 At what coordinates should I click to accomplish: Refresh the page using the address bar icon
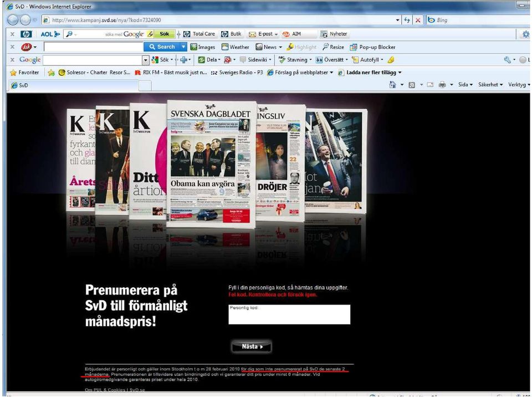point(407,20)
